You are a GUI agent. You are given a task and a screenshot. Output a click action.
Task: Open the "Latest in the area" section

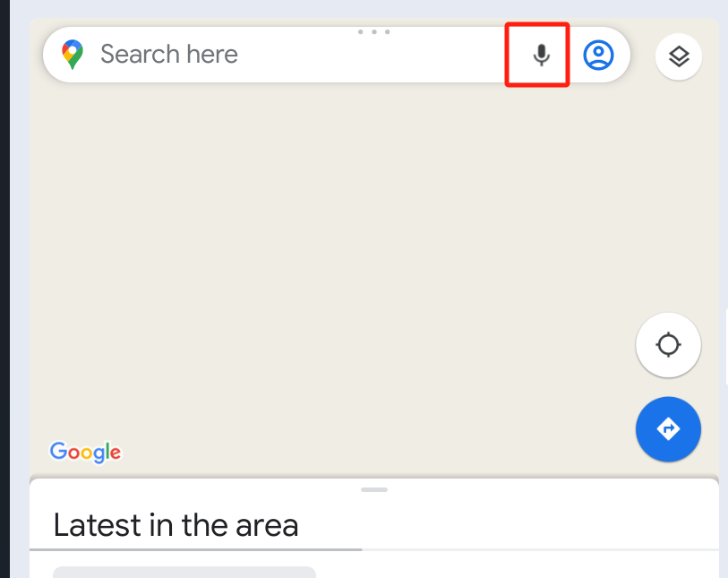176,525
